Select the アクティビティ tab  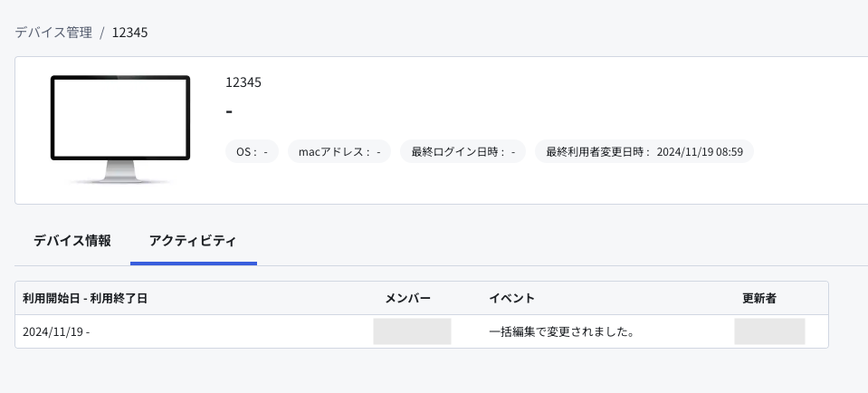coord(193,241)
